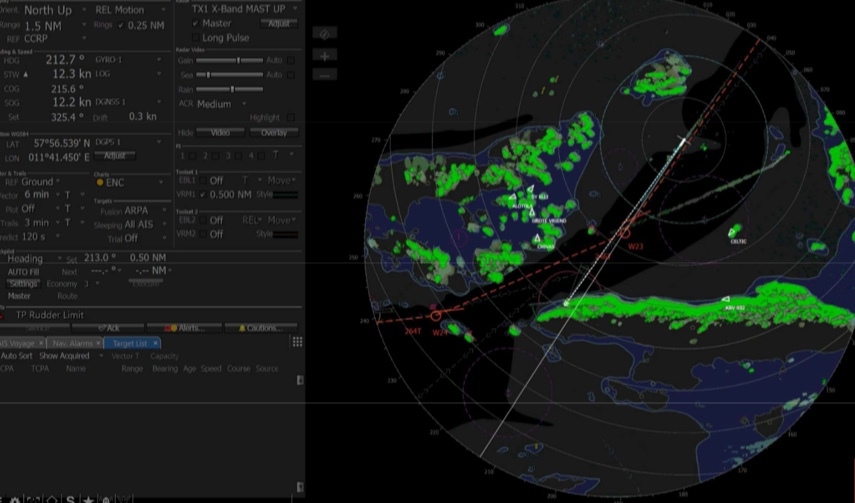Click the Hide Video button
The height and width of the screenshot is (503, 855).
(220, 133)
